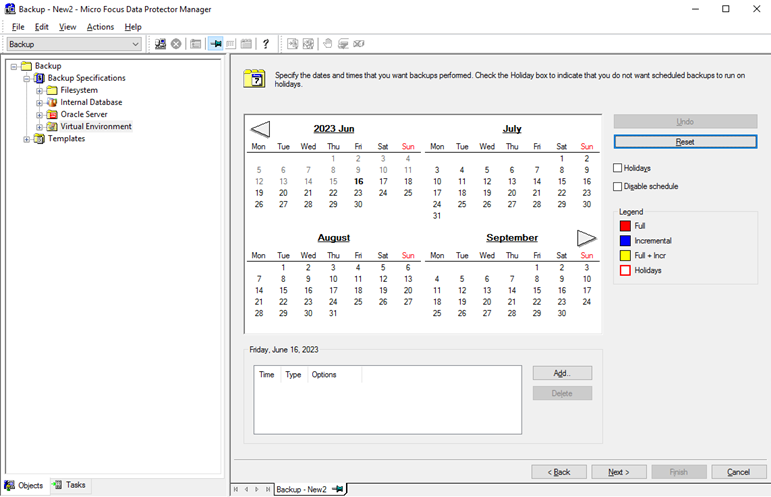The image size is (771, 497).
Task: Expand the Templates tree node
Action: tap(27, 139)
